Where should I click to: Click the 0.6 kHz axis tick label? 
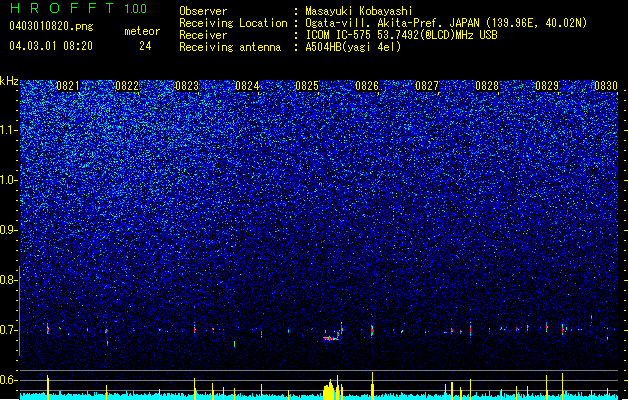9,380
